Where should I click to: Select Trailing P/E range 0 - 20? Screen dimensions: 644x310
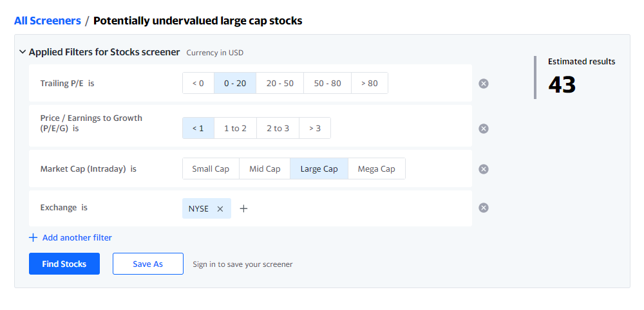(x=235, y=83)
